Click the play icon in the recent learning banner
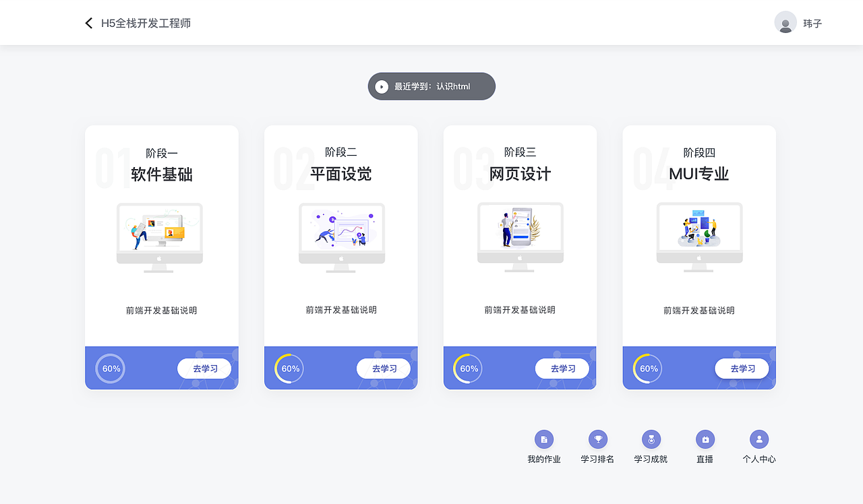863x504 pixels. 382,86
